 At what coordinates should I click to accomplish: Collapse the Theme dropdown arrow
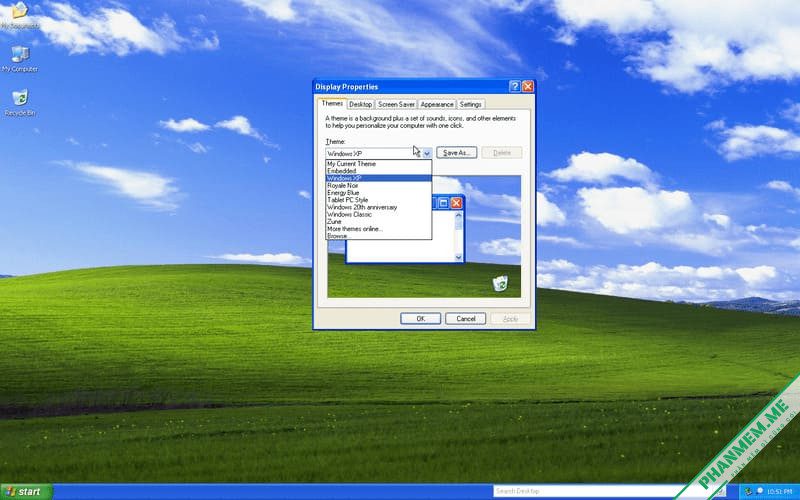click(427, 153)
